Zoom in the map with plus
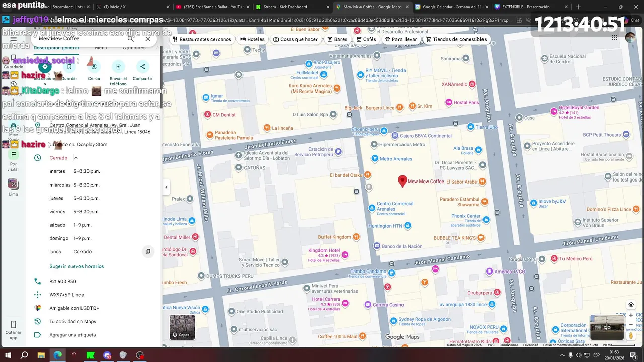The width and height of the screenshot is (644, 362). click(631, 315)
